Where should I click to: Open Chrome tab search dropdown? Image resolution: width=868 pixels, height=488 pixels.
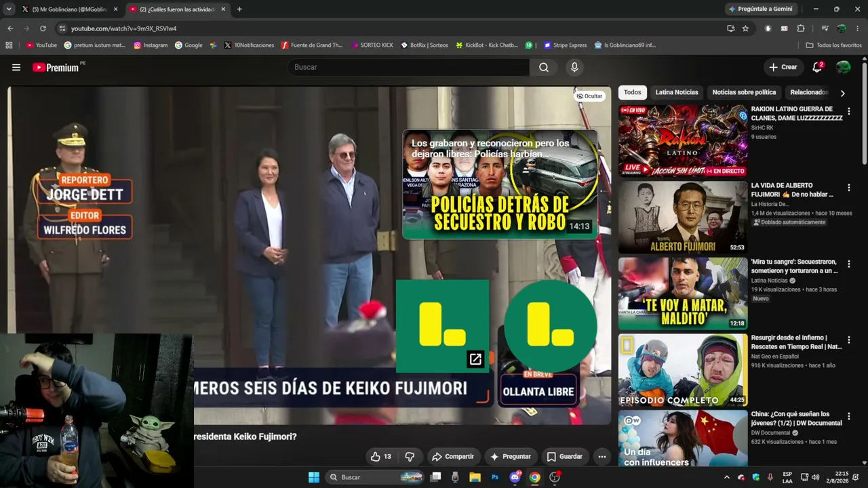coord(9,9)
